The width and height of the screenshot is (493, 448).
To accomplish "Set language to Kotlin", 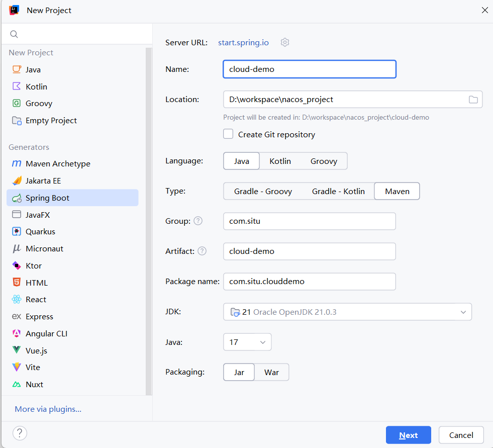I will pos(280,161).
